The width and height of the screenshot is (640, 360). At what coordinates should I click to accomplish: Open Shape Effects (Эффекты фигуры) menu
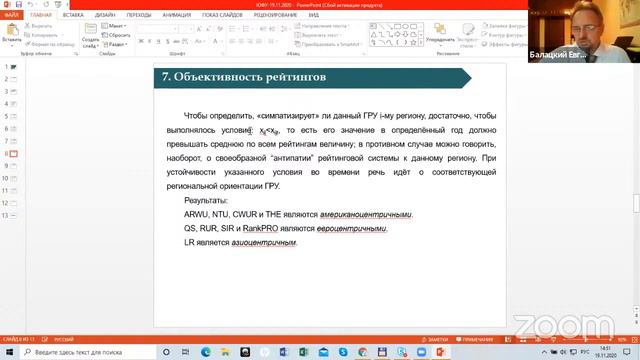(504, 44)
